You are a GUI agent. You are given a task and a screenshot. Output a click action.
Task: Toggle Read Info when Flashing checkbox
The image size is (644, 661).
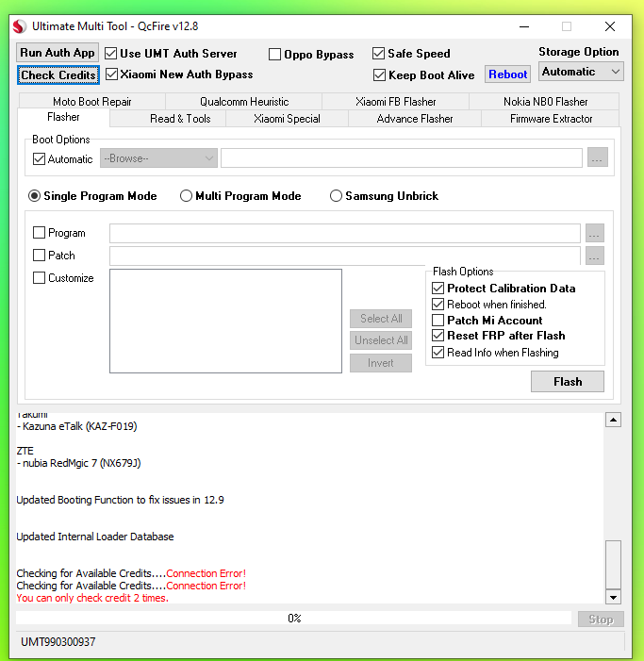coord(438,353)
